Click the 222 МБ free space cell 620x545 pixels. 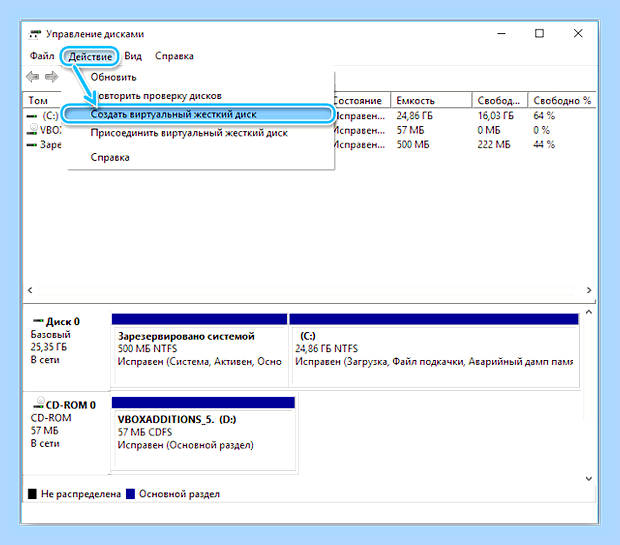click(493, 144)
